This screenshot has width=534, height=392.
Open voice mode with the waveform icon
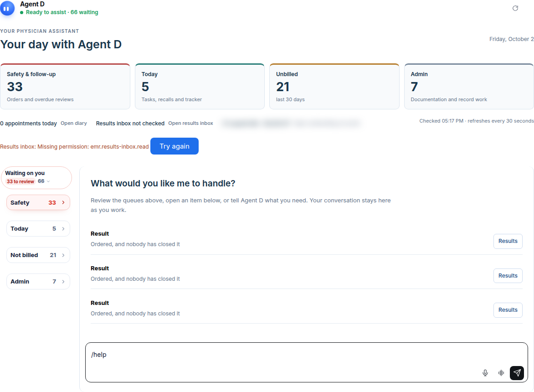501,373
